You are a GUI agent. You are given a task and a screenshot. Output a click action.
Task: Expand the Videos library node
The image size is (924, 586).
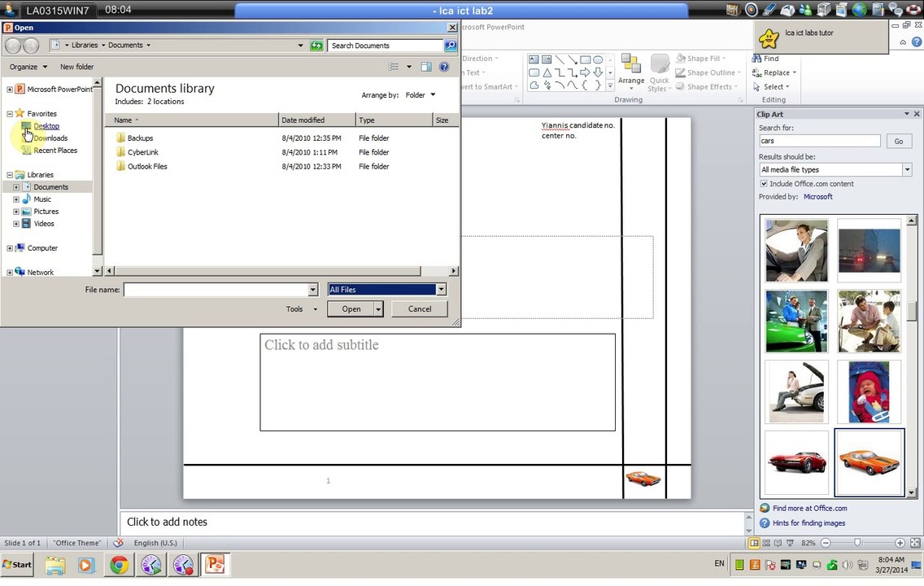(x=16, y=224)
